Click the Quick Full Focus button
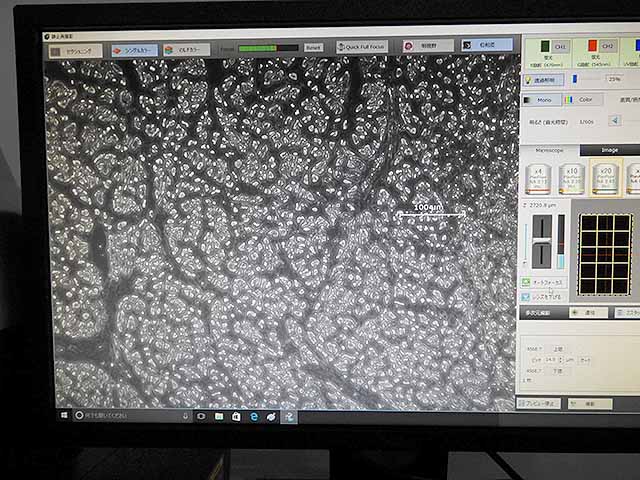Screen dimensions: 640x480 [362, 47]
